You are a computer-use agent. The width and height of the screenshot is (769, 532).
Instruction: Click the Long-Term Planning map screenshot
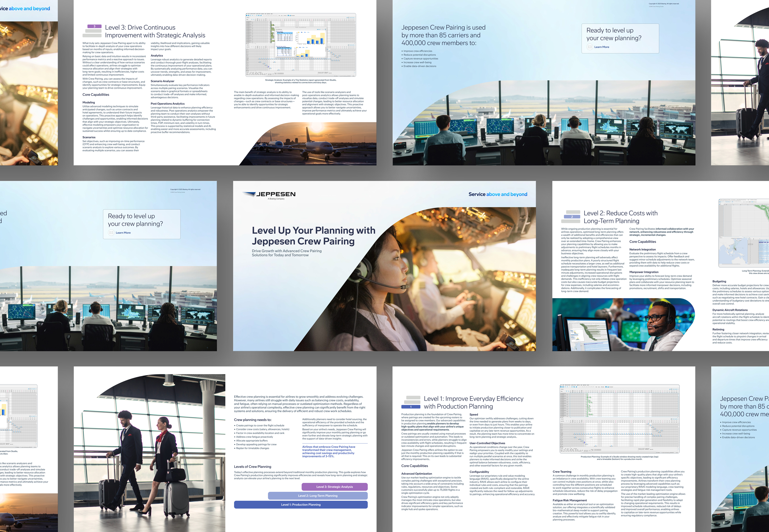[x=744, y=233]
